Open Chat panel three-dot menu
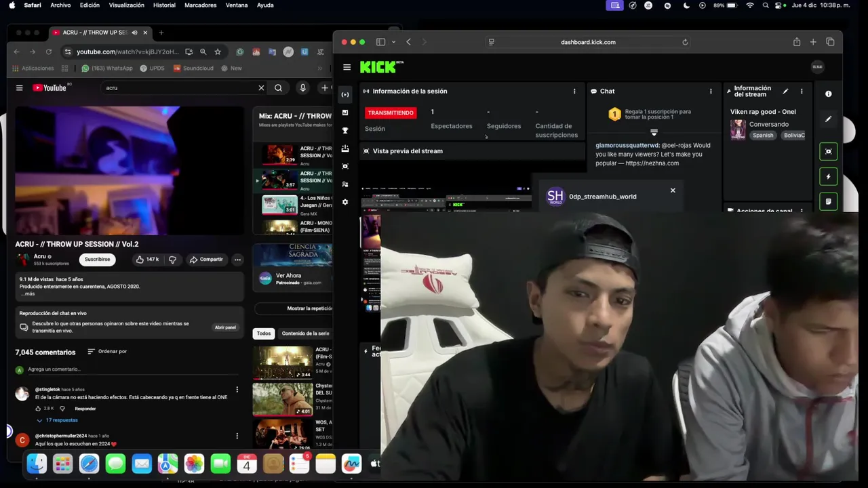Screen dimensions: 868x488 pyautogui.click(x=711, y=91)
